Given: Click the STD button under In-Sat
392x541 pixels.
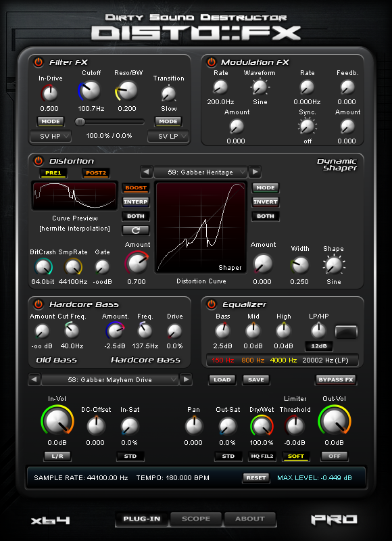Looking at the screenshot, I should [x=130, y=456].
